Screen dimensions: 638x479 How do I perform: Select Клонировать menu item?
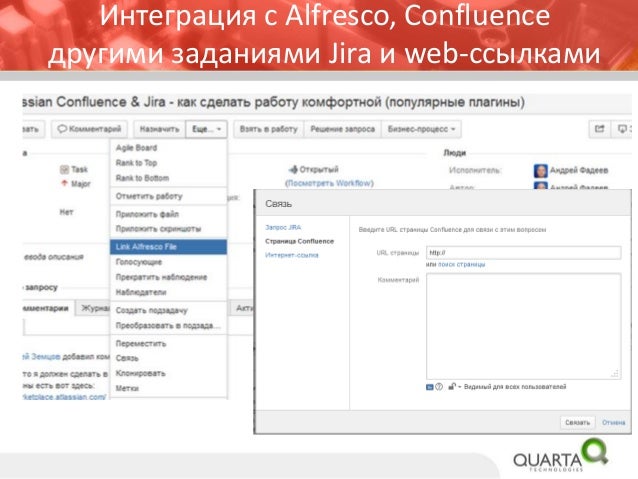click(x=168, y=373)
